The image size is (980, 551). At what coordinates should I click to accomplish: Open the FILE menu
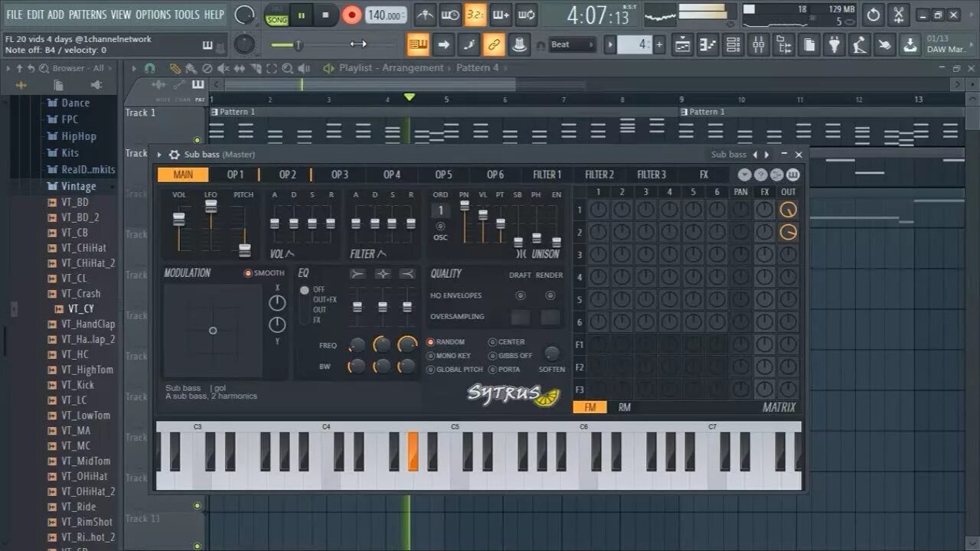point(15,15)
